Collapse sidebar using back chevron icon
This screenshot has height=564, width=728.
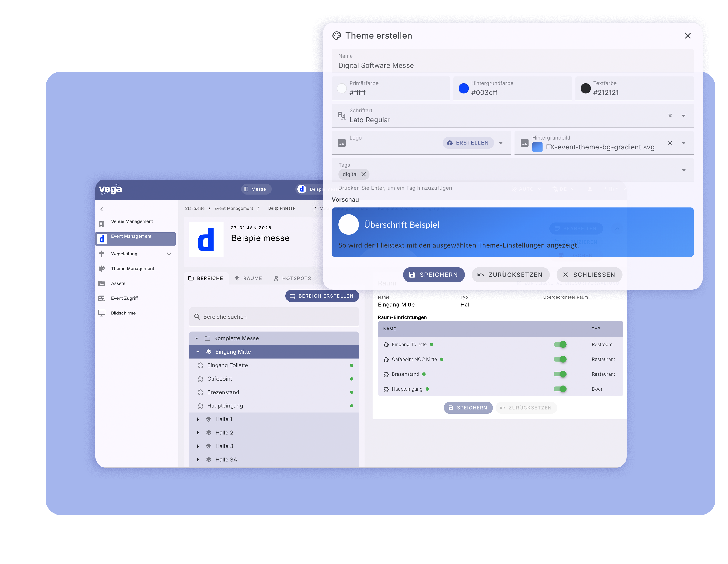point(102,209)
